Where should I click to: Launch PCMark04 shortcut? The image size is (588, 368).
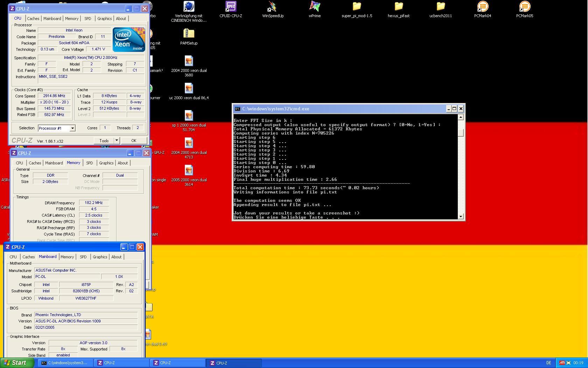pos(483,7)
